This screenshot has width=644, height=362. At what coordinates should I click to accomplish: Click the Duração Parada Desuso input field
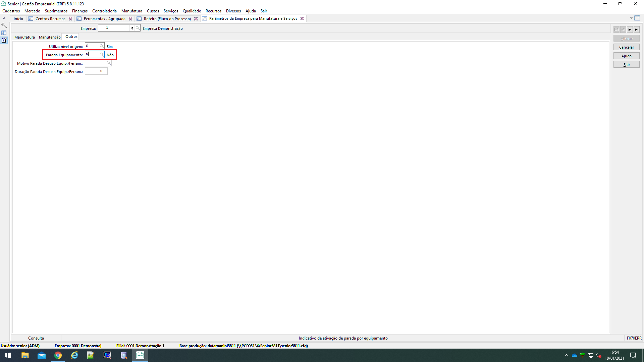pyautogui.click(x=96, y=71)
